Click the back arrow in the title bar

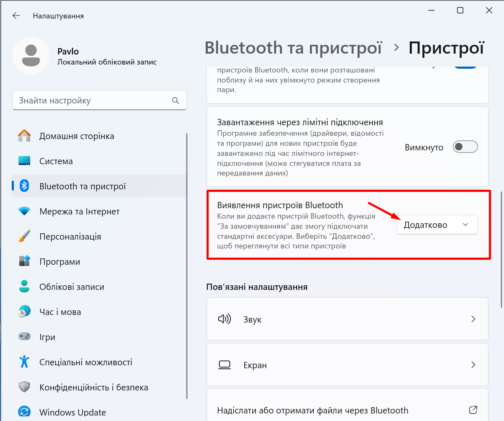[16, 16]
